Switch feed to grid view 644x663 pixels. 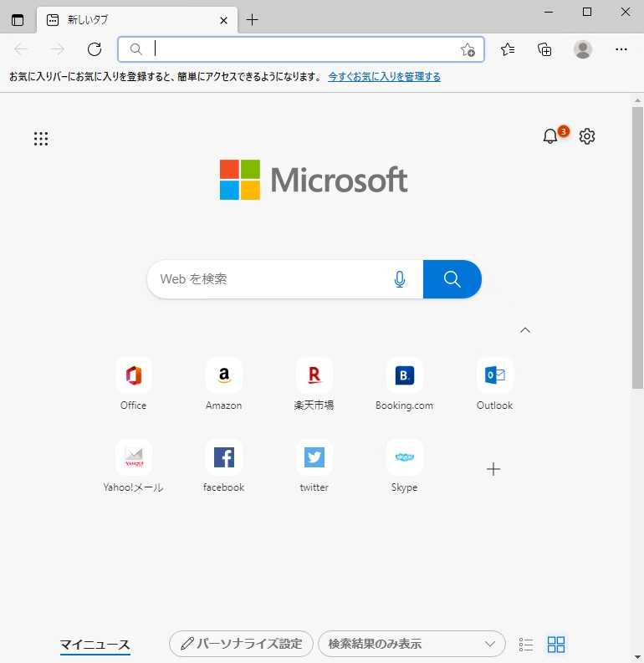556,645
